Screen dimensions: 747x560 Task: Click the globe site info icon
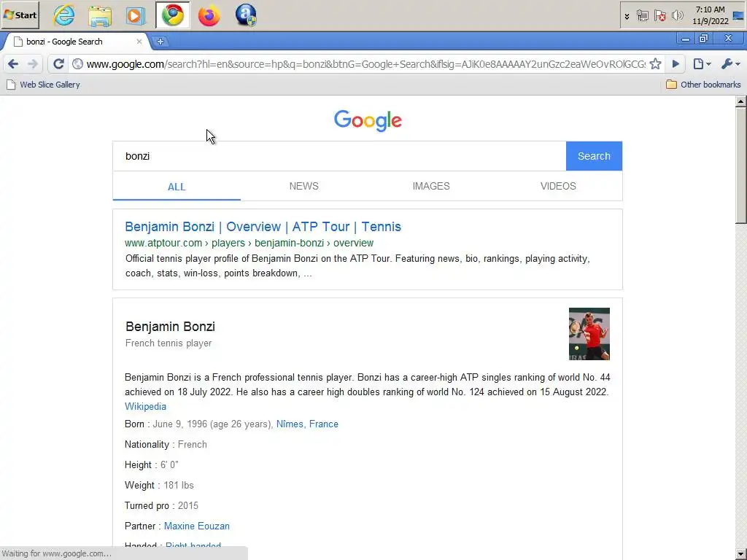tap(77, 64)
